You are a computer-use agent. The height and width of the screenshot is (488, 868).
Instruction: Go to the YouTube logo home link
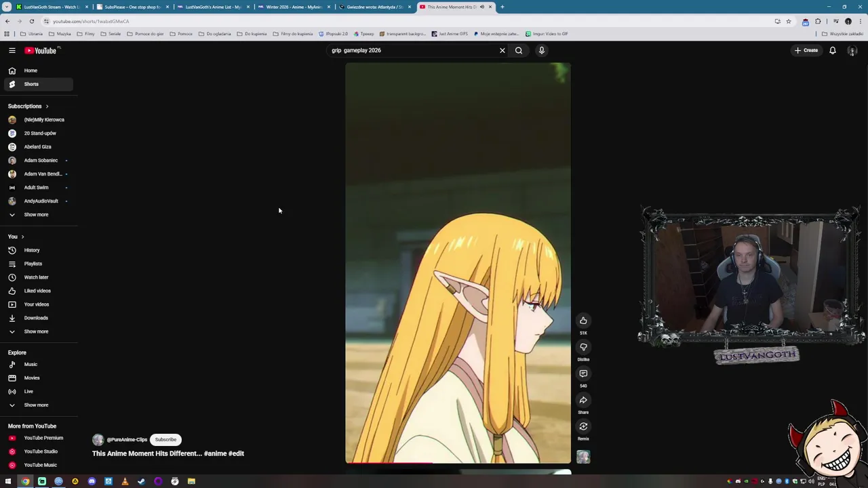point(42,50)
